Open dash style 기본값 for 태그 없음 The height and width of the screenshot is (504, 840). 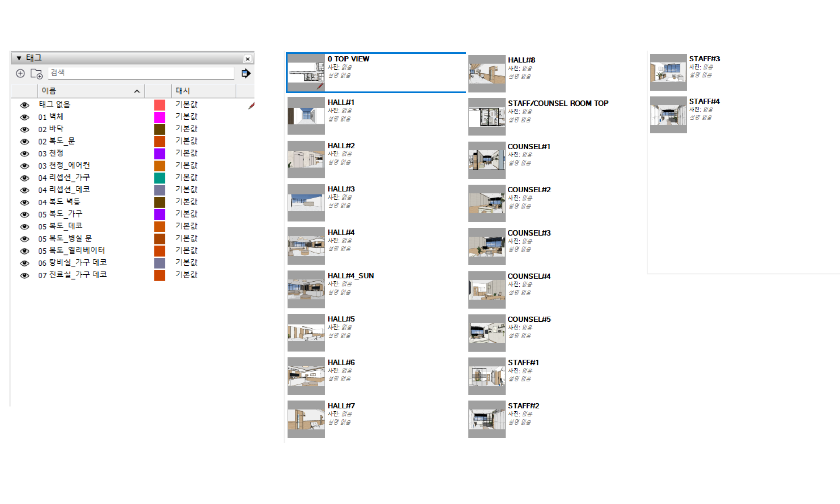point(186,104)
